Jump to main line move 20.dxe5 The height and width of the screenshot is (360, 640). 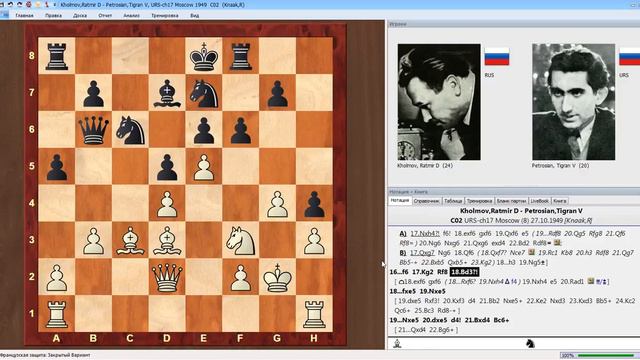click(x=434, y=320)
